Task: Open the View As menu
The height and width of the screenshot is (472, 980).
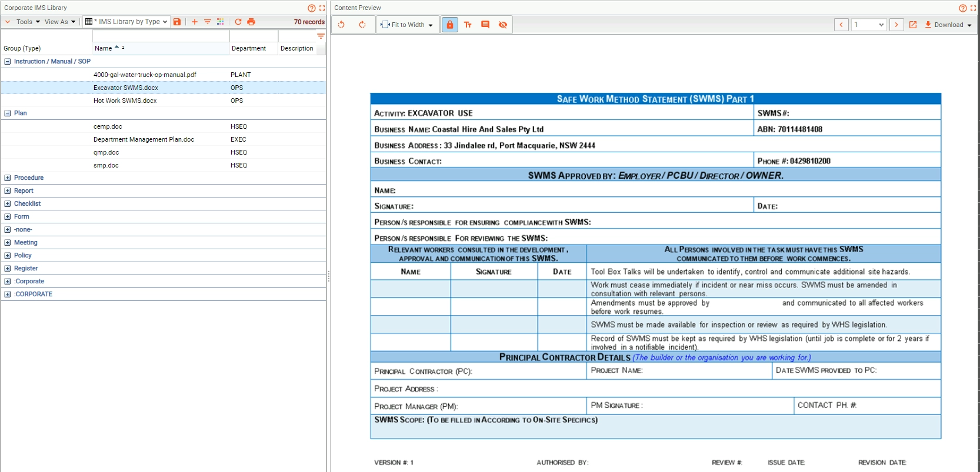Action: coord(60,22)
